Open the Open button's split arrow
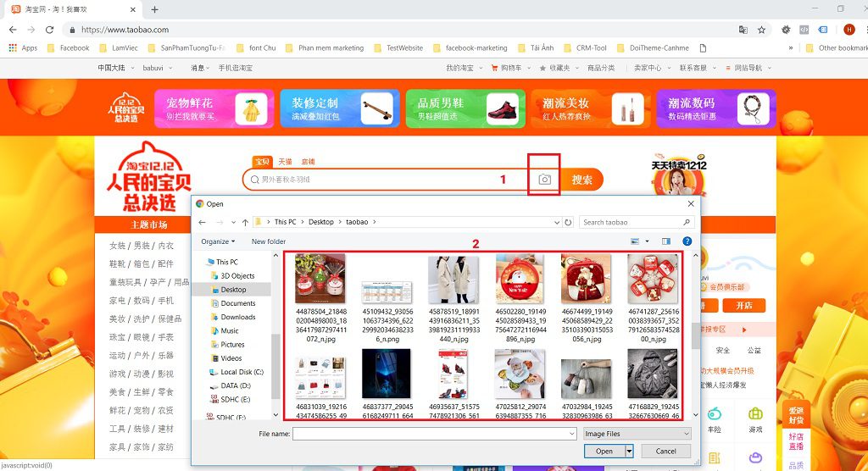 click(629, 451)
